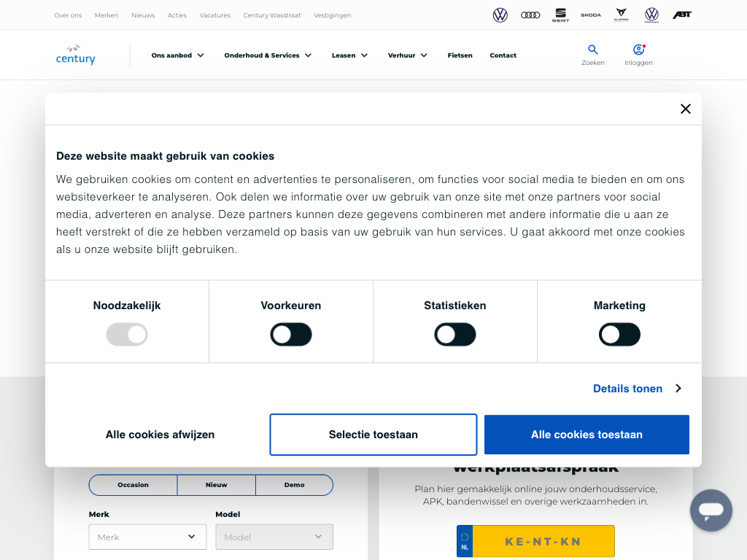Image resolution: width=747 pixels, height=560 pixels.
Task: Open the Merk dropdown
Action: [x=147, y=537]
